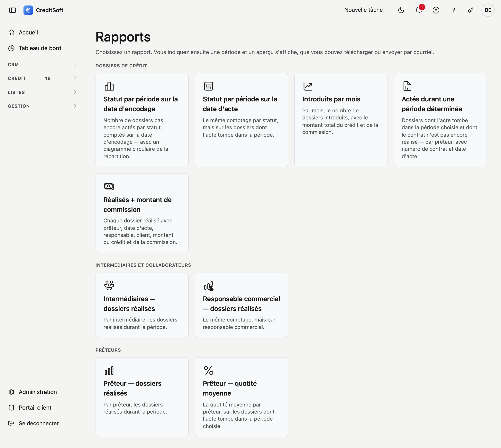Viewport: 501px width, 448px height.
Task: Click the Se déconnecter exit icon
Action: point(11,423)
